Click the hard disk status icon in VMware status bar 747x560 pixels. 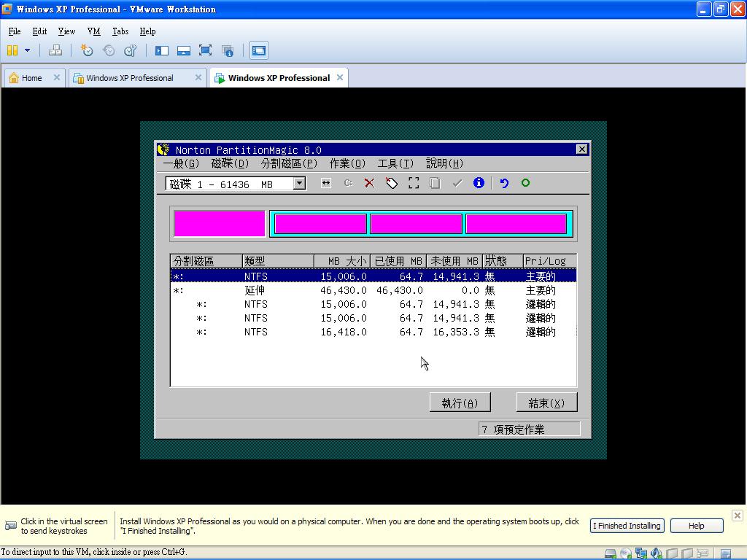click(x=611, y=553)
